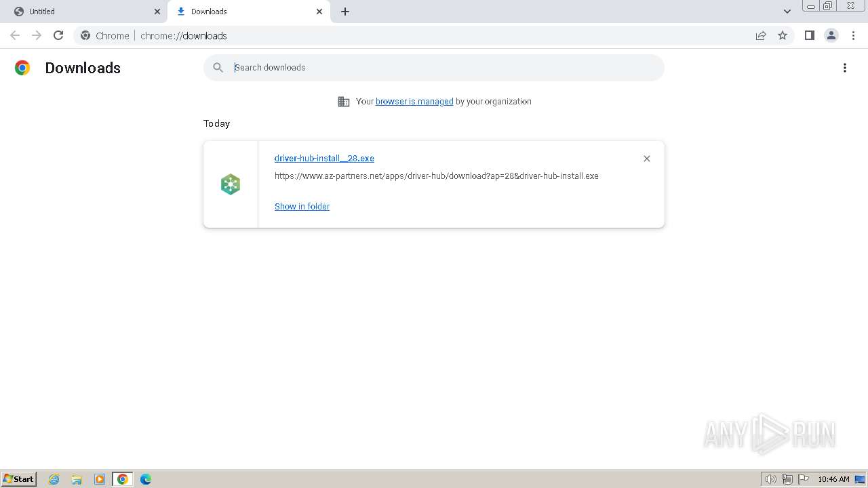Open Action Center flag icon
868x488 pixels.
[x=804, y=479]
